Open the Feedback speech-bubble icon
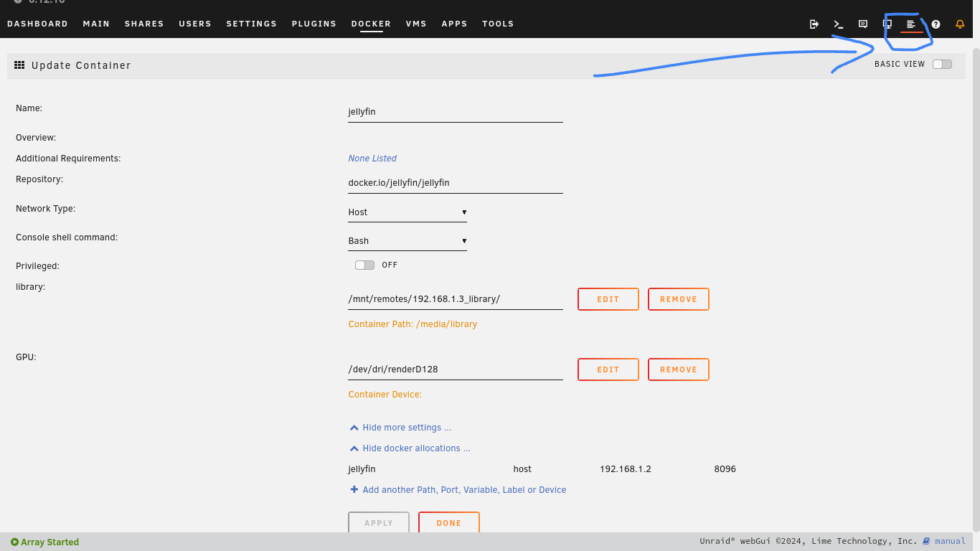This screenshot has height=551, width=980. click(863, 24)
